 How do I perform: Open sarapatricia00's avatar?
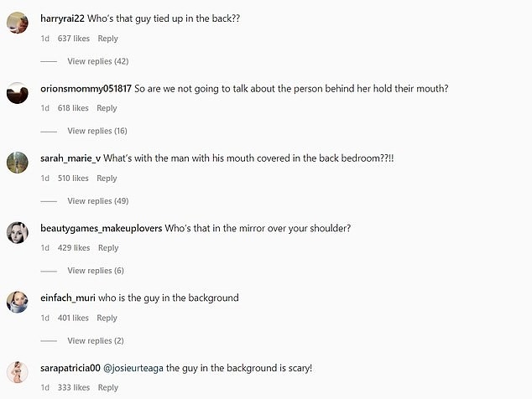[18, 373]
